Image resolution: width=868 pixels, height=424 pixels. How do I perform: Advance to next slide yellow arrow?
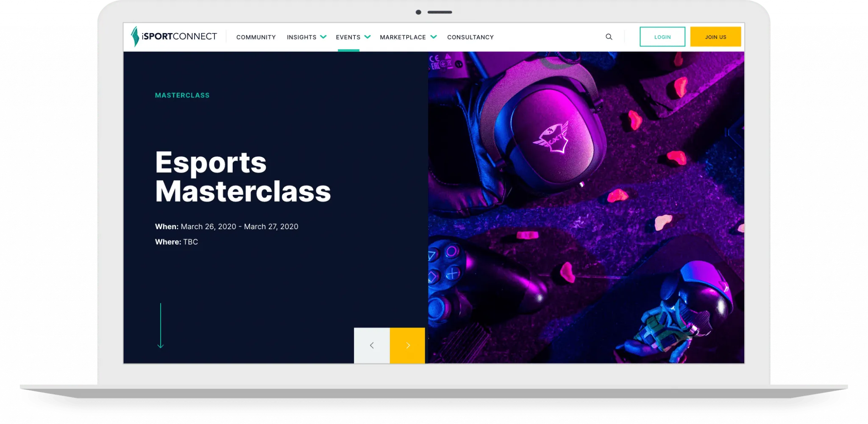[x=407, y=345]
